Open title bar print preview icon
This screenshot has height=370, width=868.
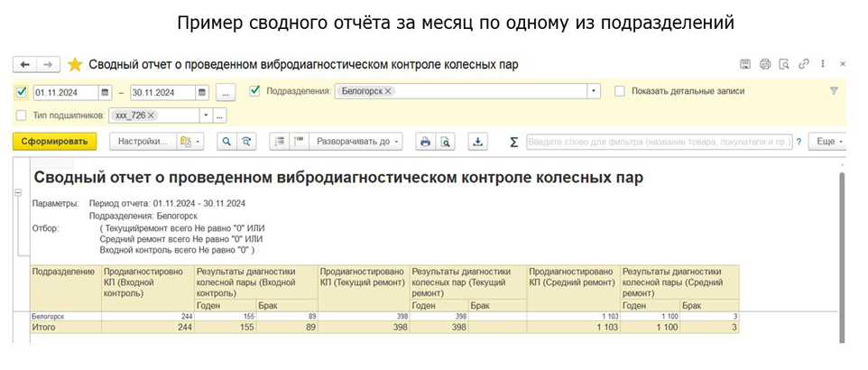[x=784, y=64]
